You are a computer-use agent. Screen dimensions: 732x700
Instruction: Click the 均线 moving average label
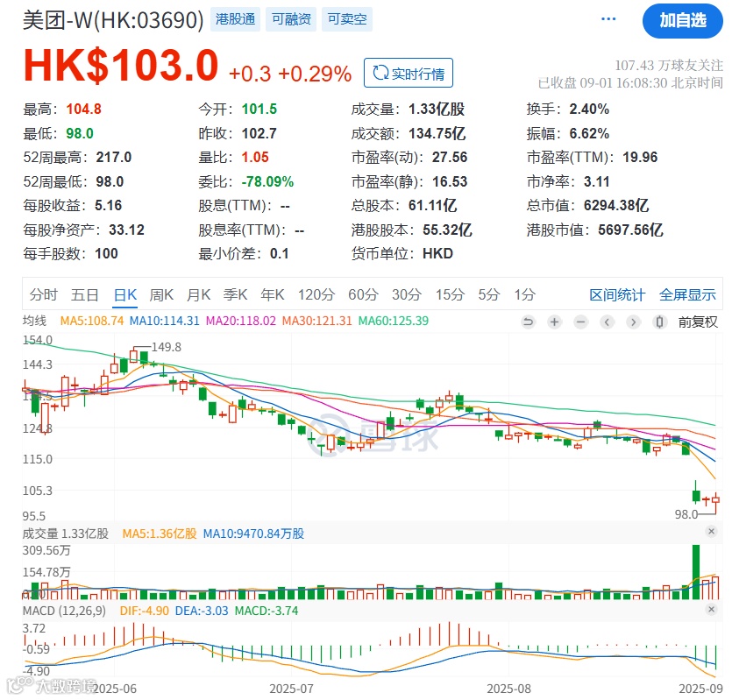[x=34, y=321]
